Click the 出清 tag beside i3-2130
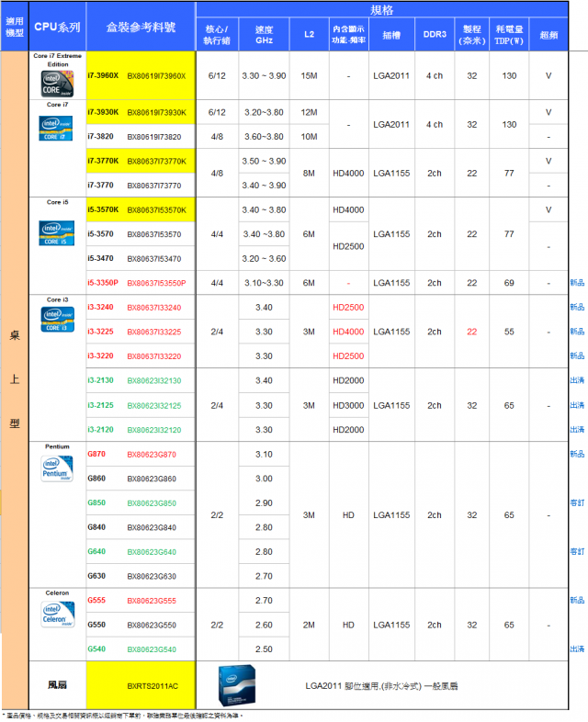This screenshot has height=722, width=588. [577, 380]
